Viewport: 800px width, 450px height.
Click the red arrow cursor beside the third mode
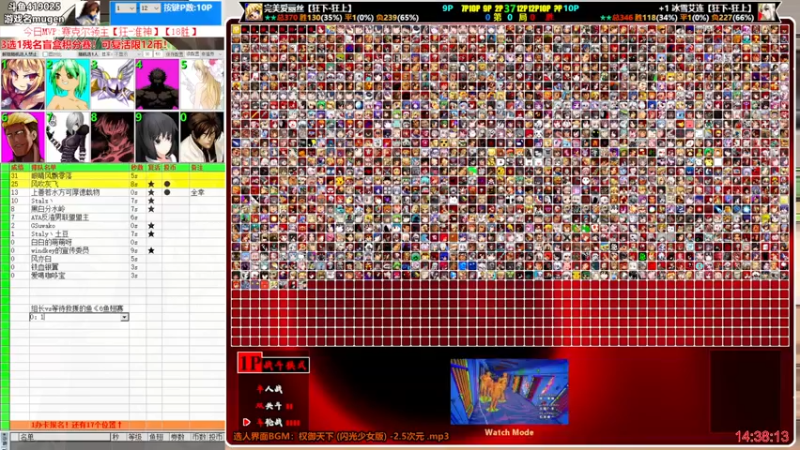pos(247,422)
